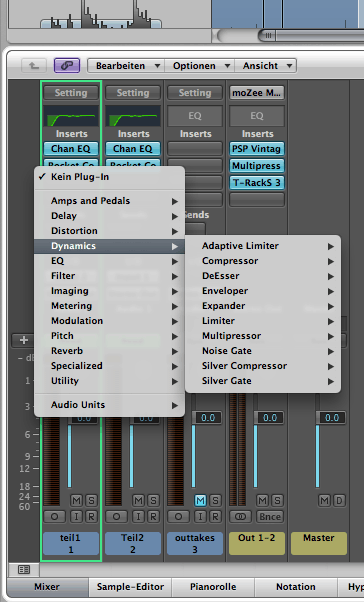Choose Silver Gate from Dynamics submenu
The height and width of the screenshot is (602, 364).
tap(263, 381)
